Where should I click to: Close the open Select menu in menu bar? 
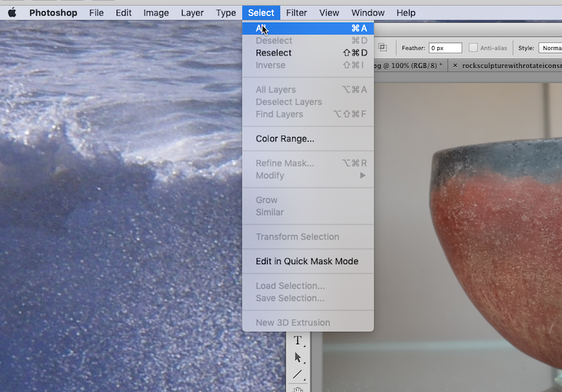[261, 13]
